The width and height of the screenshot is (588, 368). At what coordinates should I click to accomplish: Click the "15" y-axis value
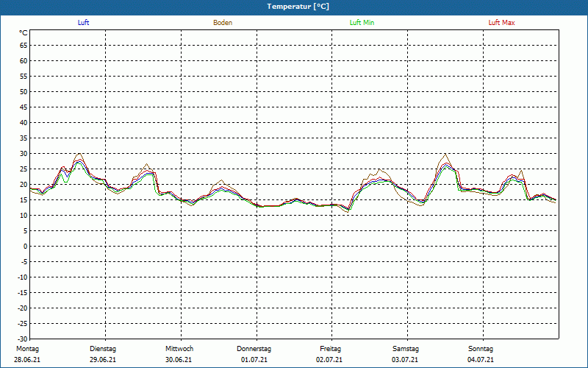[x=24, y=200]
